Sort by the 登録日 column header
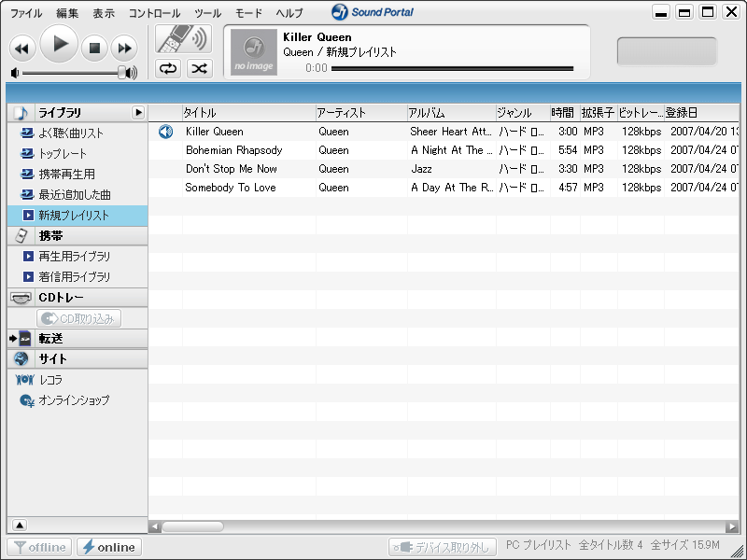The width and height of the screenshot is (747, 560). (701, 113)
